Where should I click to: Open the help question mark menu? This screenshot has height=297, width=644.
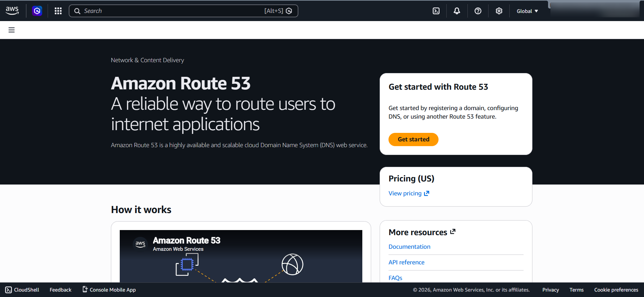tap(478, 11)
